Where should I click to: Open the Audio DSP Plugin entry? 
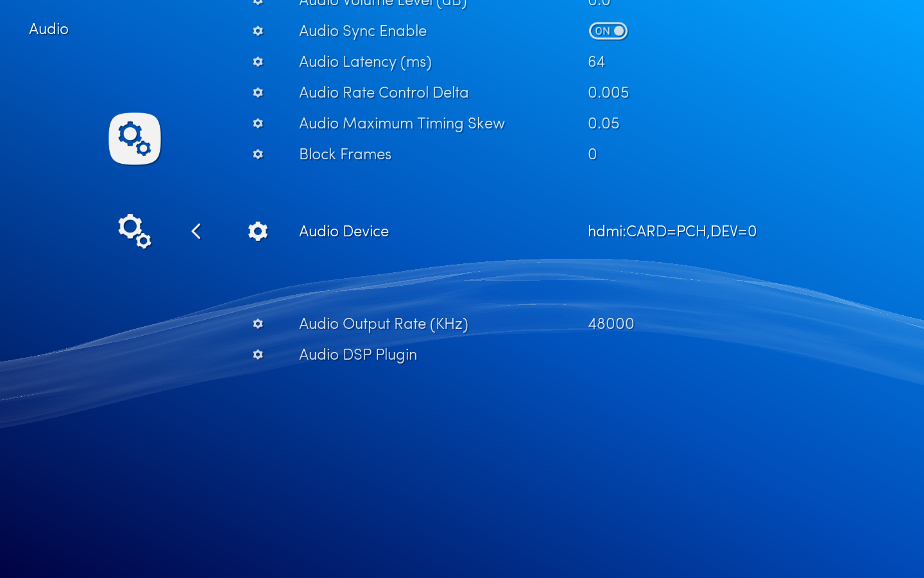357,355
